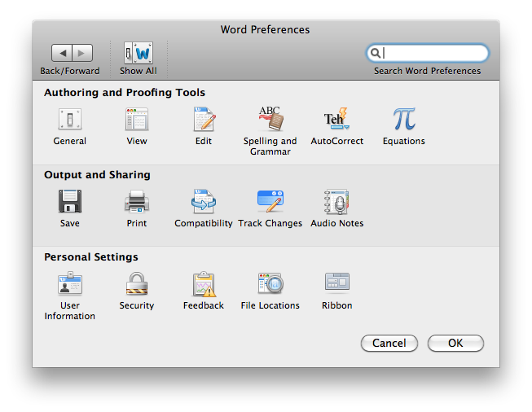The width and height of the screenshot is (532, 412).
Task: Click the AutoCorrect icon
Action: coord(336,121)
